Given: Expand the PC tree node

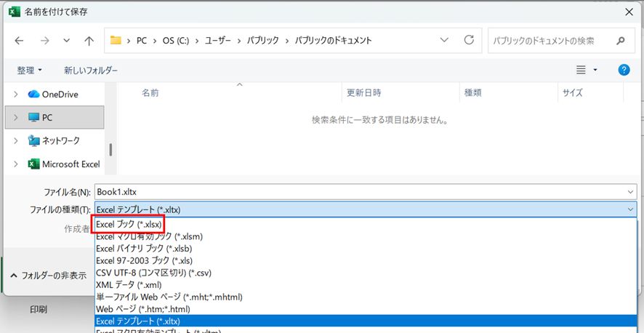Looking at the screenshot, I should (x=15, y=117).
